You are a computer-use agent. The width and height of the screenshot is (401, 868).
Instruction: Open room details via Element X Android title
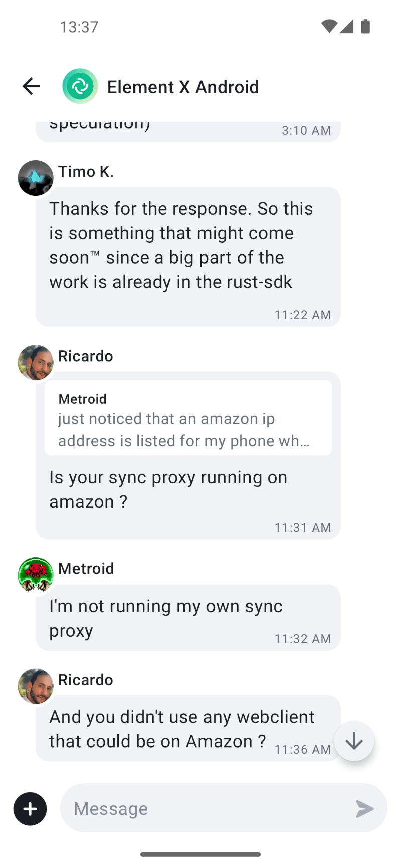[183, 87]
